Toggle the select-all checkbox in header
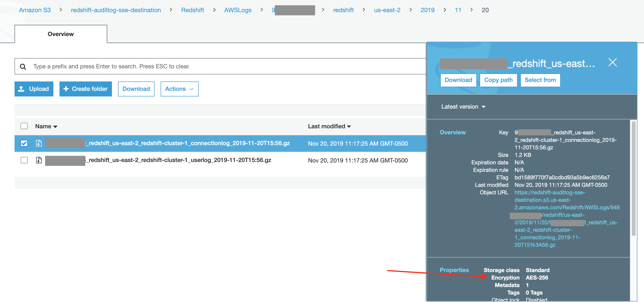The width and height of the screenshot is (644, 302). pyautogui.click(x=24, y=126)
